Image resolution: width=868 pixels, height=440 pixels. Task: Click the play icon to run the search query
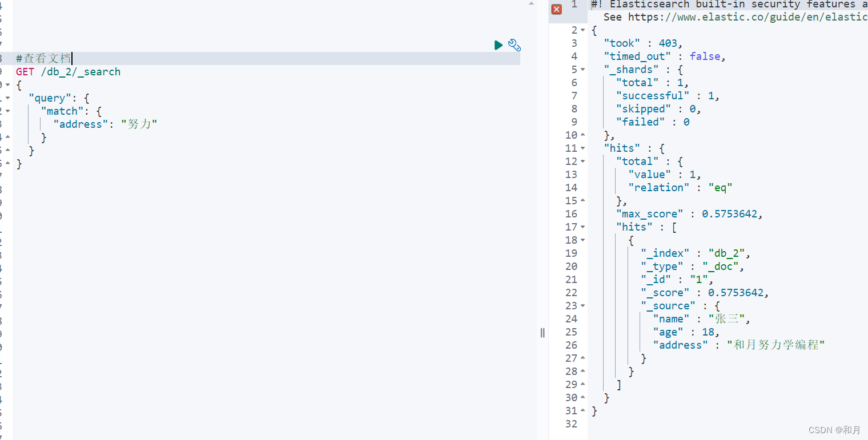498,45
